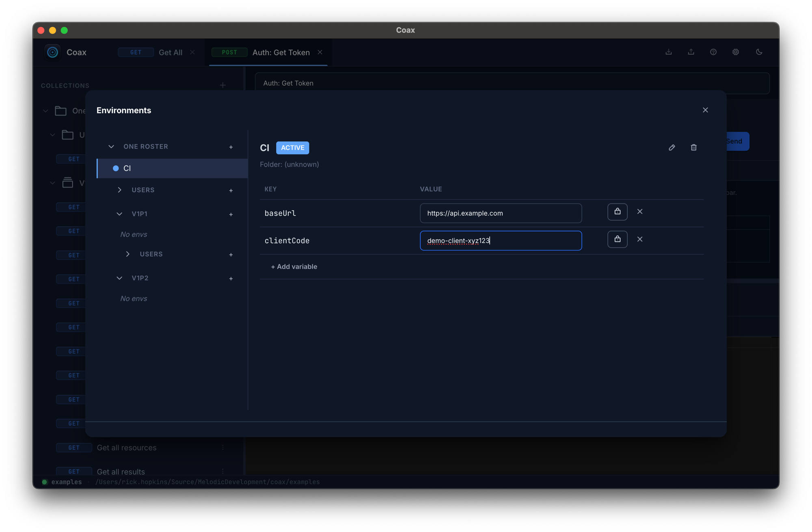The width and height of the screenshot is (812, 532).
Task: Switch to the Get All tab
Action: (x=171, y=52)
